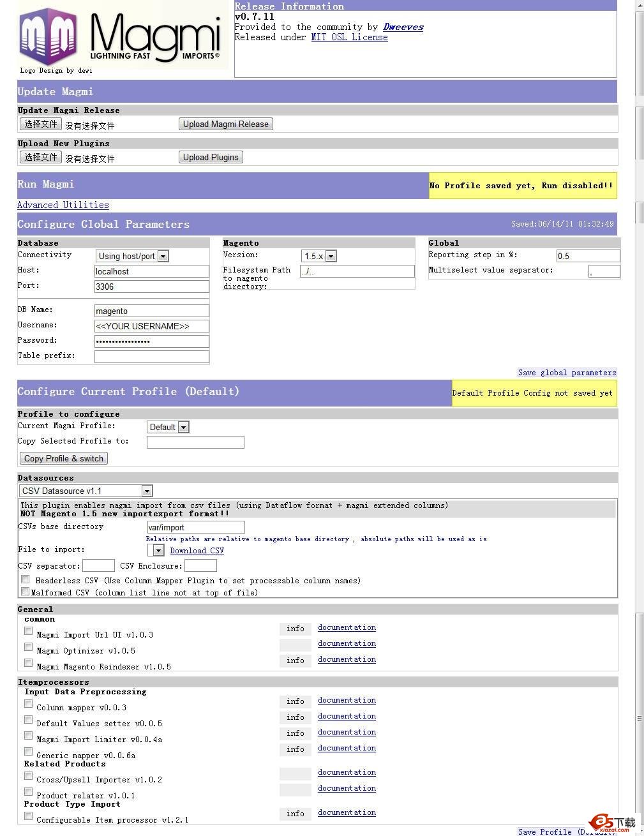Click the Username input field

152,326
